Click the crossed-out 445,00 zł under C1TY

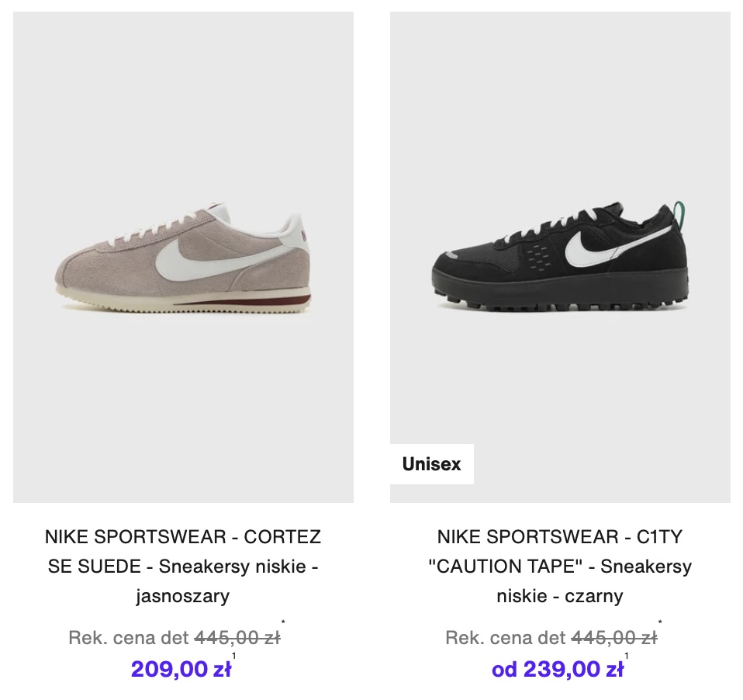[x=613, y=638]
